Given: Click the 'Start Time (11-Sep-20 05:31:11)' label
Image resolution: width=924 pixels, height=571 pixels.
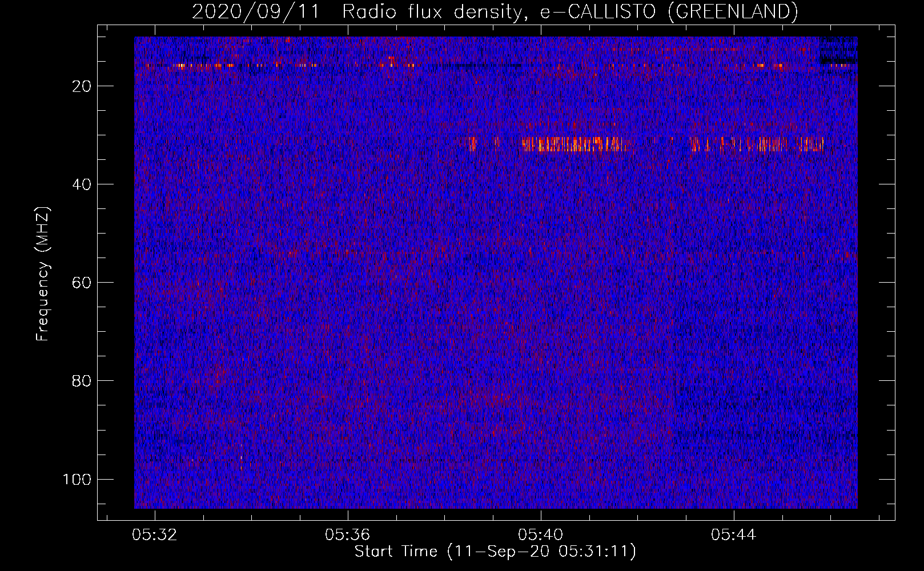Looking at the screenshot, I should 495,552.
